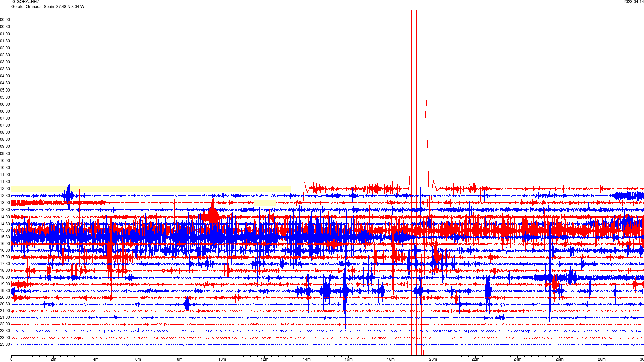Select the 14:00 time row label

pos(5,217)
